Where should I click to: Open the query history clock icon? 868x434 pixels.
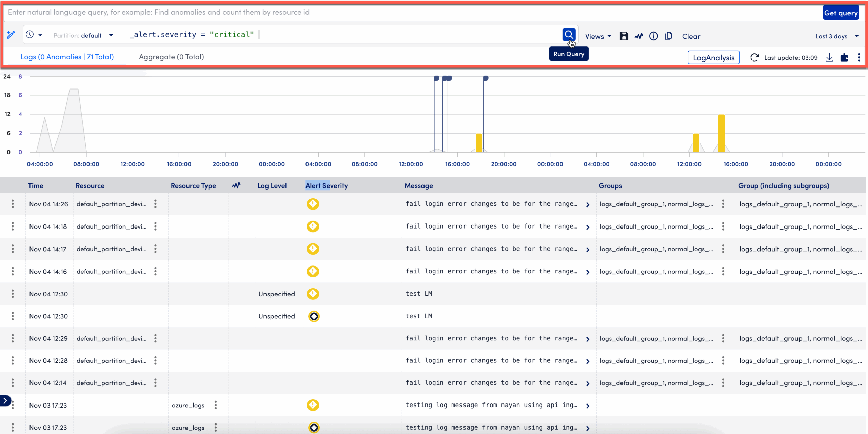[x=29, y=34]
